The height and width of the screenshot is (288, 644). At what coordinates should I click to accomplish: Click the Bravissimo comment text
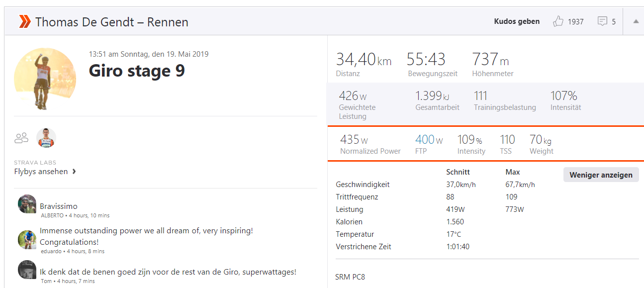[59, 206]
